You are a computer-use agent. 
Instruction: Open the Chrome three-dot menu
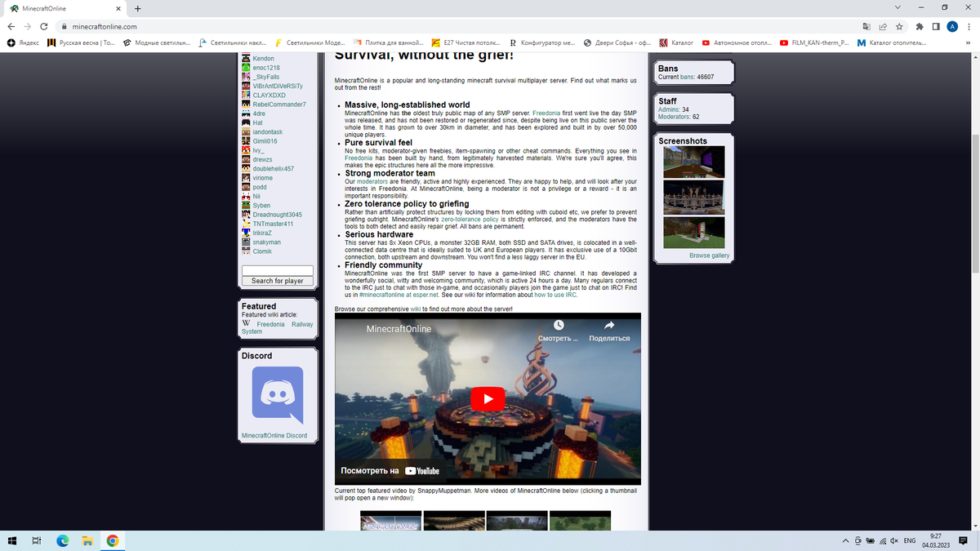[969, 26]
